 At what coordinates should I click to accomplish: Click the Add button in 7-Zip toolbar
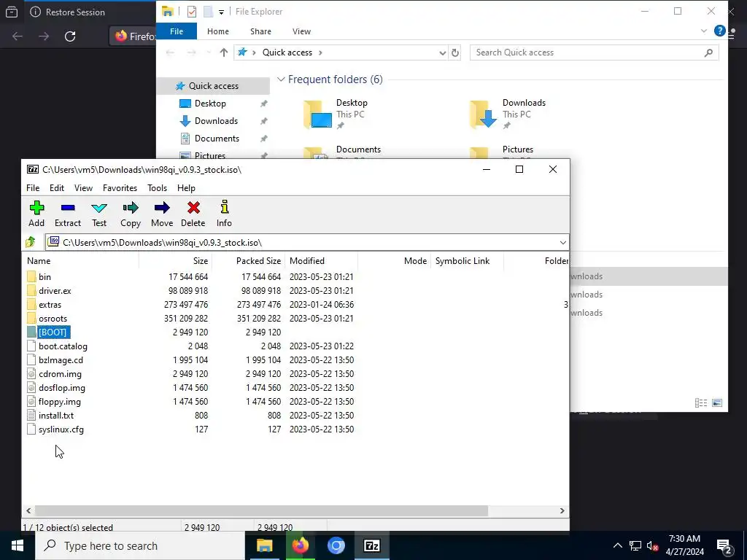pos(36,214)
